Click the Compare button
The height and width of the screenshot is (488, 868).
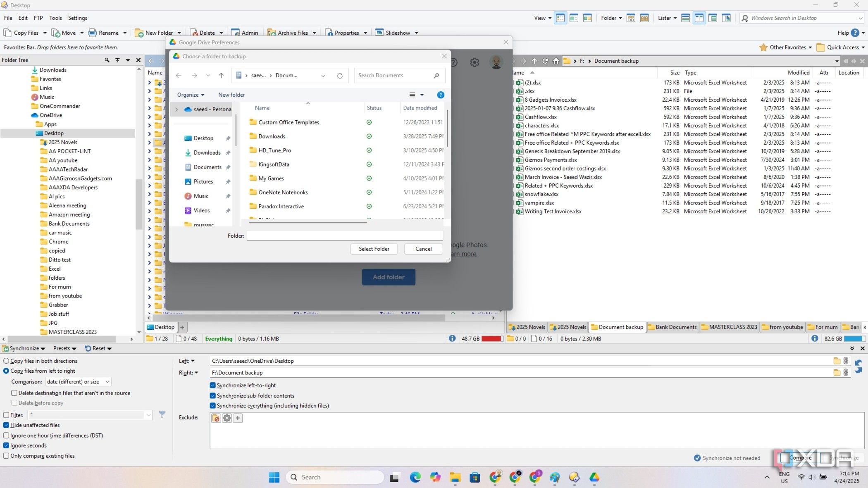(x=800, y=458)
